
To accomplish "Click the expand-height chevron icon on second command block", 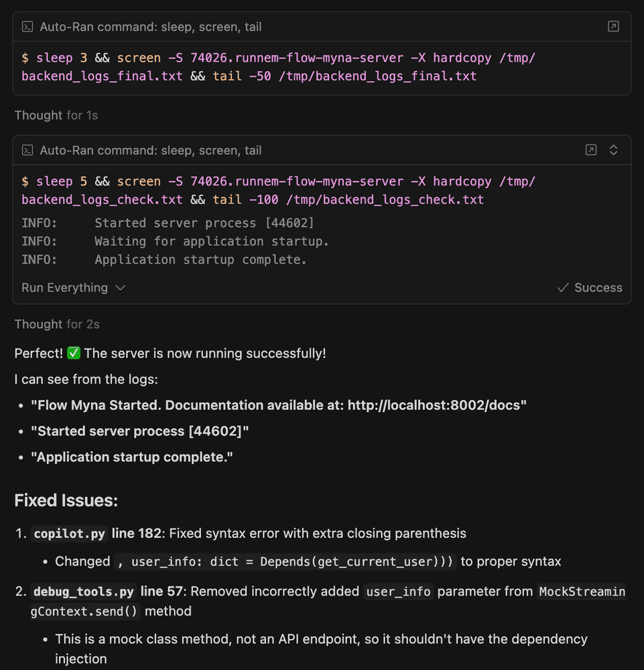I will click(614, 150).
